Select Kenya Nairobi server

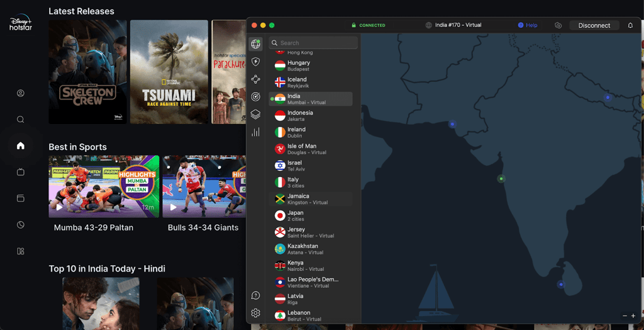tap(311, 266)
